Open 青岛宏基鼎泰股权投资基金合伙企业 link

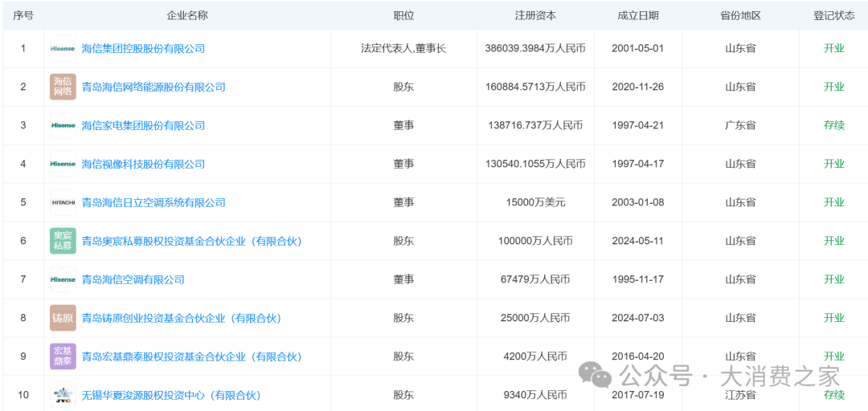192,356
